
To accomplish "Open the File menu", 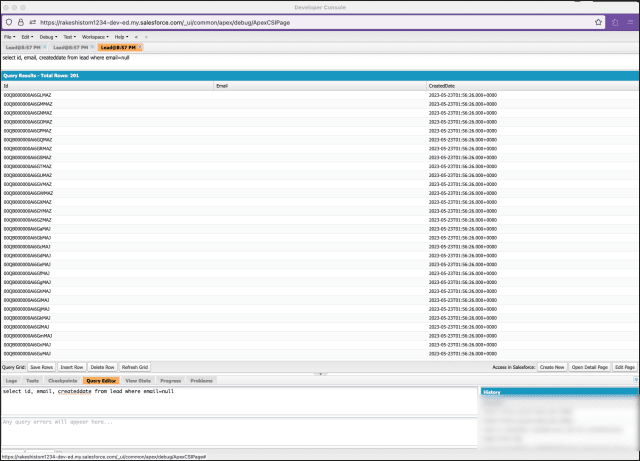I will (x=9, y=36).
